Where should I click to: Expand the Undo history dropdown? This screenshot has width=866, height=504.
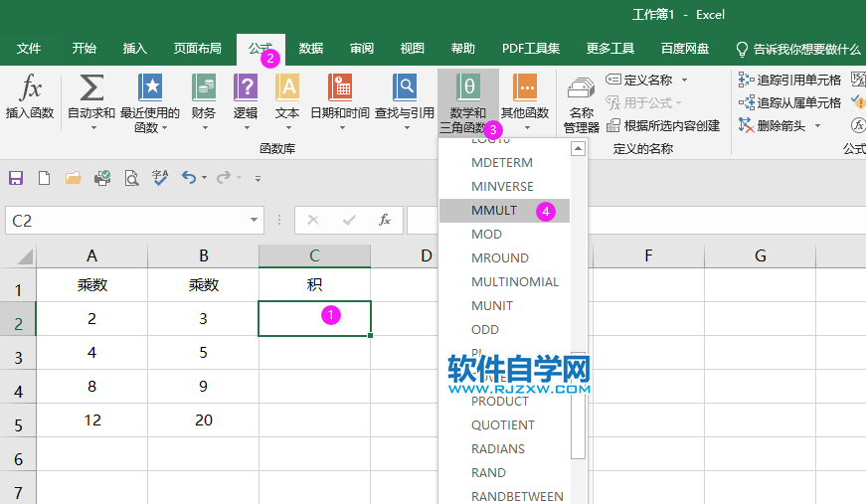tap(205, 178)
